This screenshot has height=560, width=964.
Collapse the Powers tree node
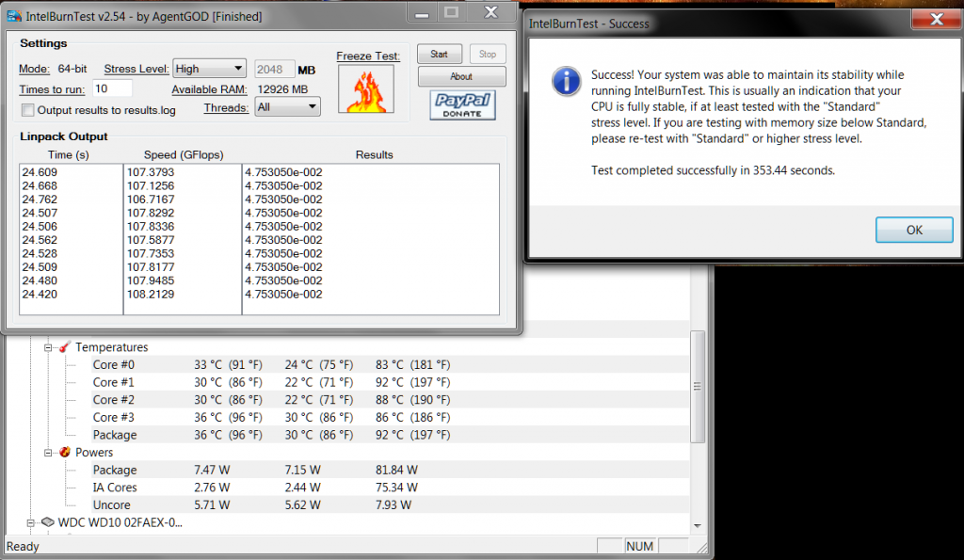click(x=48, y=453)
